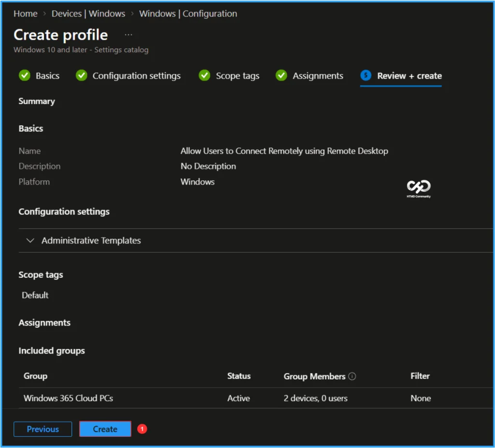Viewport: 495px width, 448px height.
Task: Click the 'Included groups' heading
Action: click(52, 351)
